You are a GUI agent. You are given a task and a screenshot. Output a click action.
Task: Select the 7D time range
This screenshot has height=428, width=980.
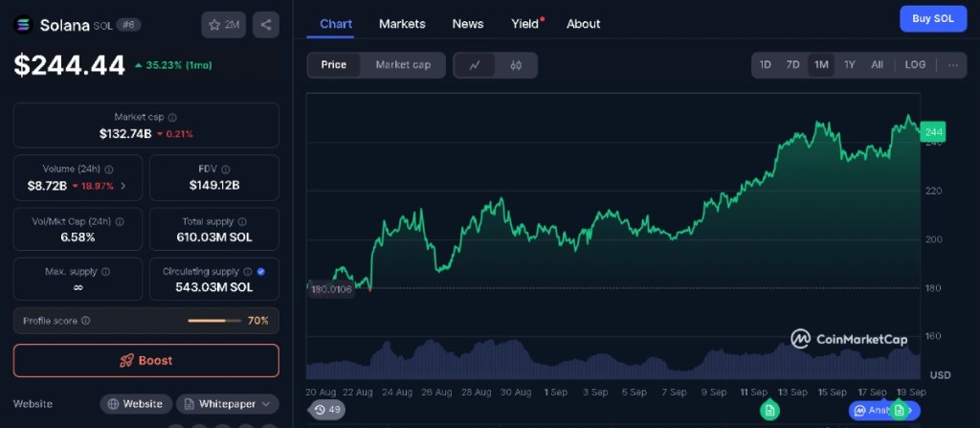792,65
